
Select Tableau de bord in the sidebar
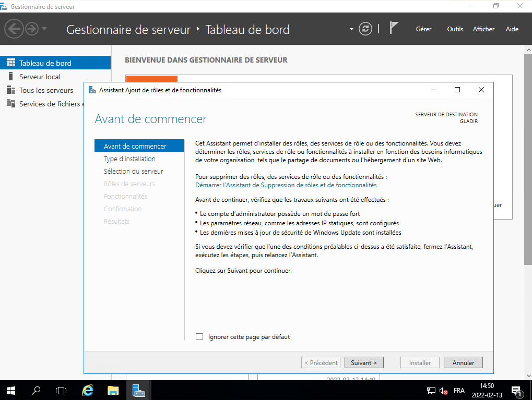55,63
